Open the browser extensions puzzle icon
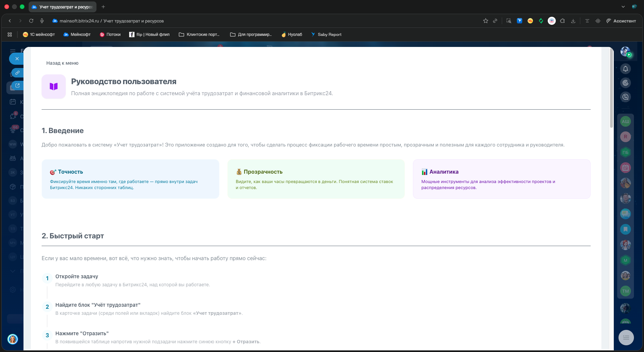 [x=562, y=21]
